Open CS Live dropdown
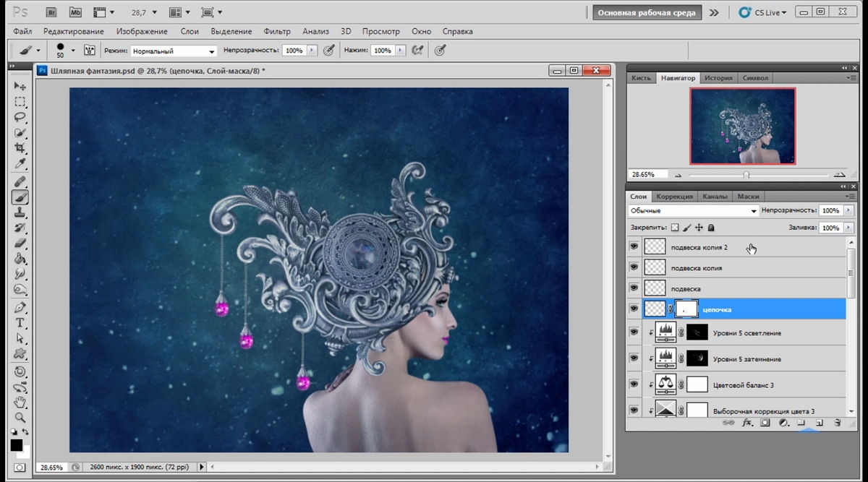The width and height of the screenshot is (868, 482). [762, 12]
